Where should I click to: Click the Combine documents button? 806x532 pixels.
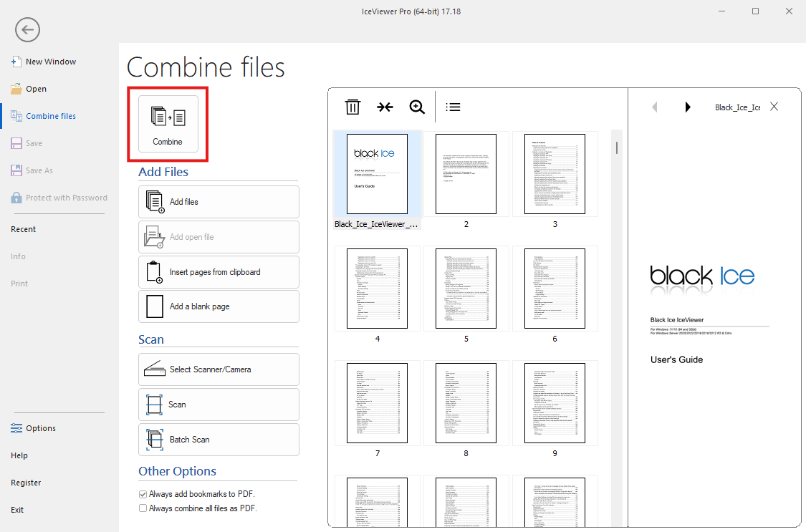(168, 124)
